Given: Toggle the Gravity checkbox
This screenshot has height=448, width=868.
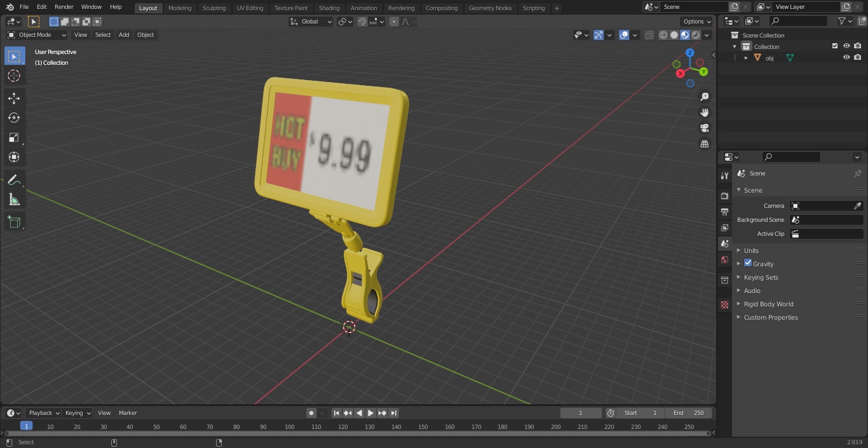Looking at the screenshot, I should click(748, 263).
